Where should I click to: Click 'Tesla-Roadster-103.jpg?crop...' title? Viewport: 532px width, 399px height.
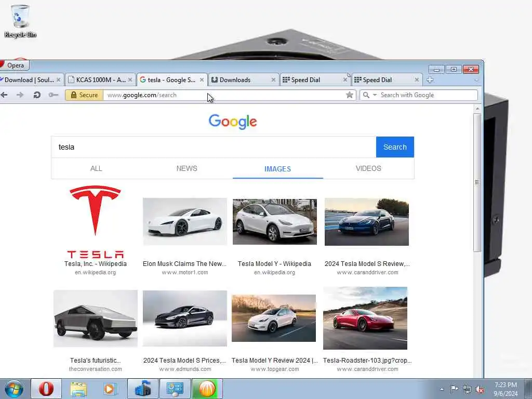tap(367, 361)
